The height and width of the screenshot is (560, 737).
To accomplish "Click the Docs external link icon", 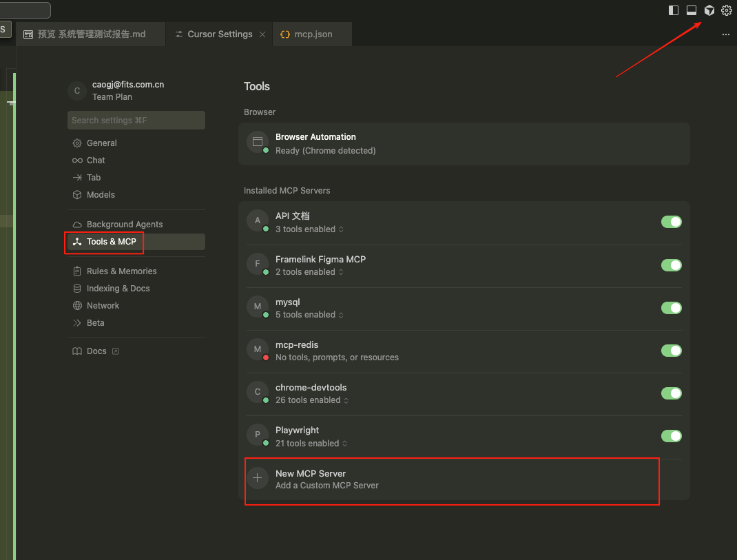I will [x=116, y=351].
